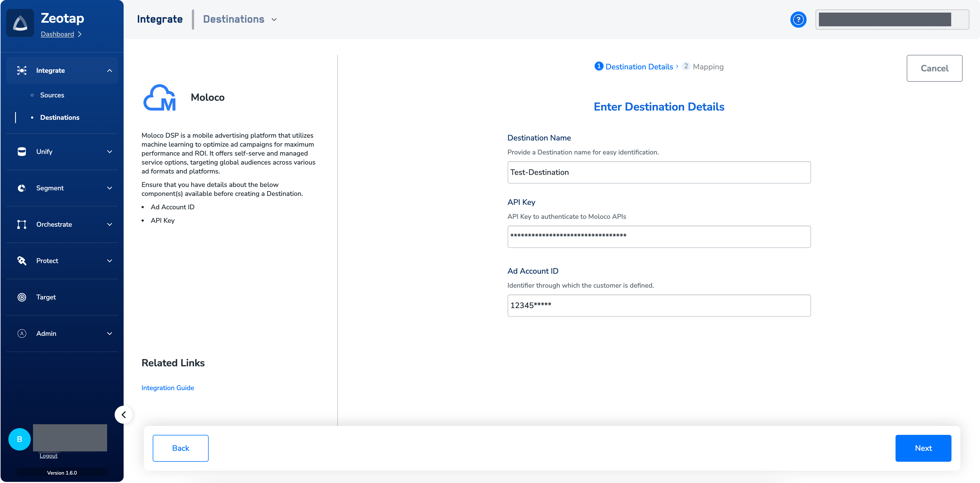Select the Mapping step
980x483 pixels.
pyautogui.click(x=703, y=67)
